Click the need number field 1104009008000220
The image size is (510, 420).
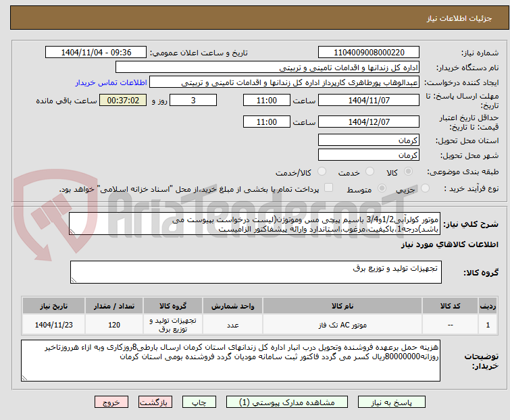(x=369, y=53)
